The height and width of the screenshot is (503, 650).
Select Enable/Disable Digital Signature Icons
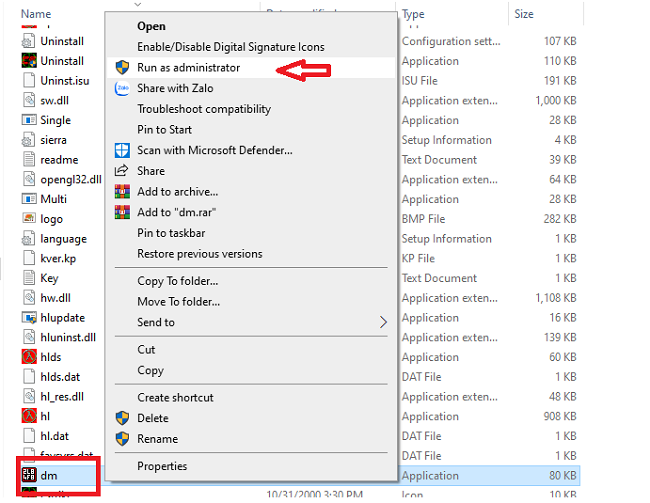point(251,47)
